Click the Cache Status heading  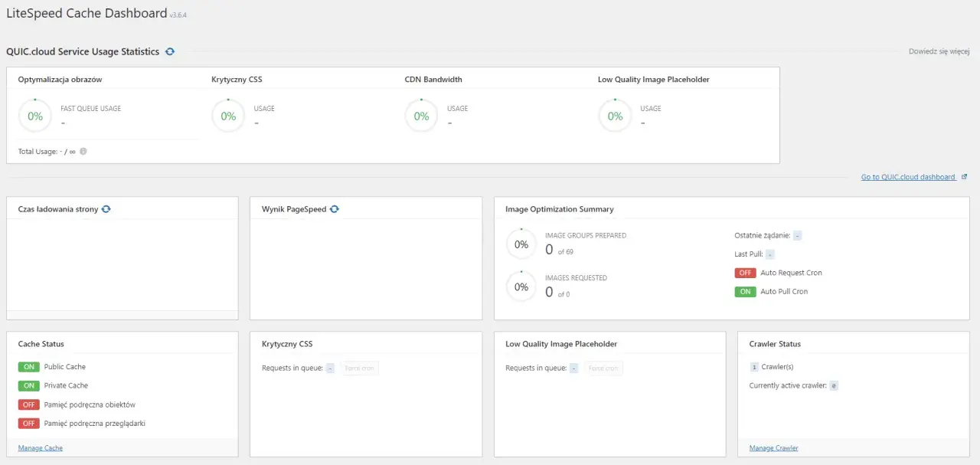[x=41, y=344]
